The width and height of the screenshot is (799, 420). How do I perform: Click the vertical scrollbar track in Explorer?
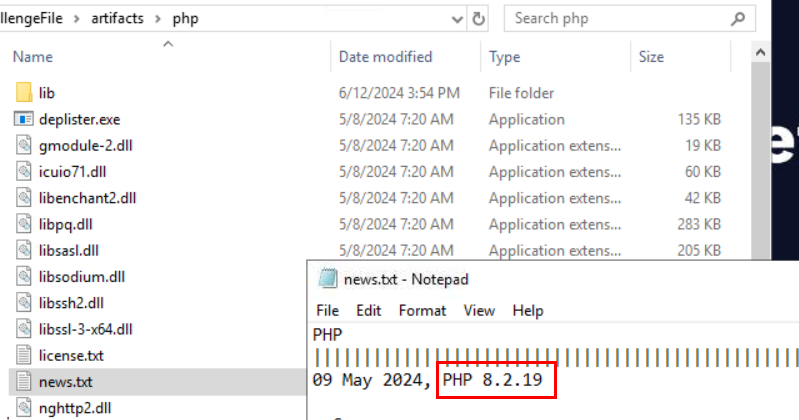760,161
